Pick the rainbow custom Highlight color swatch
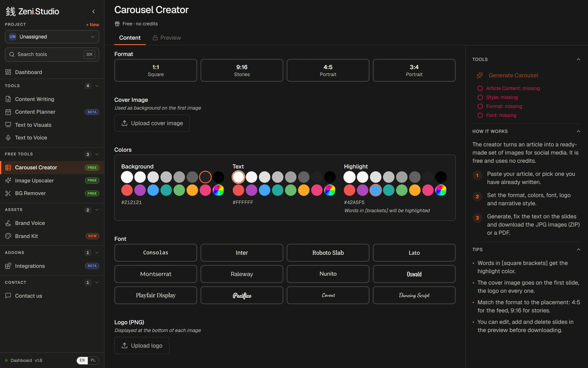The height and width of the screenshot is (368, 588). coord(441,190)
